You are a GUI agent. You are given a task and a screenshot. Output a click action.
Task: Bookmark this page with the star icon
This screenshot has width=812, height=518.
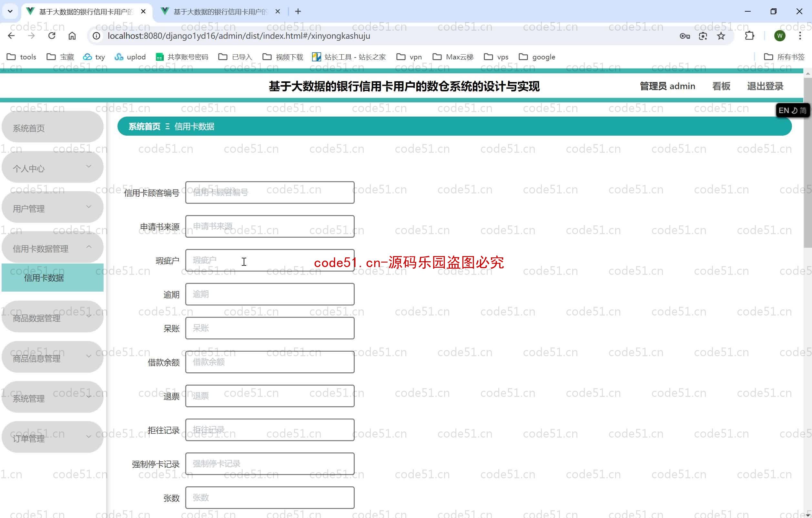click(721, 36)
